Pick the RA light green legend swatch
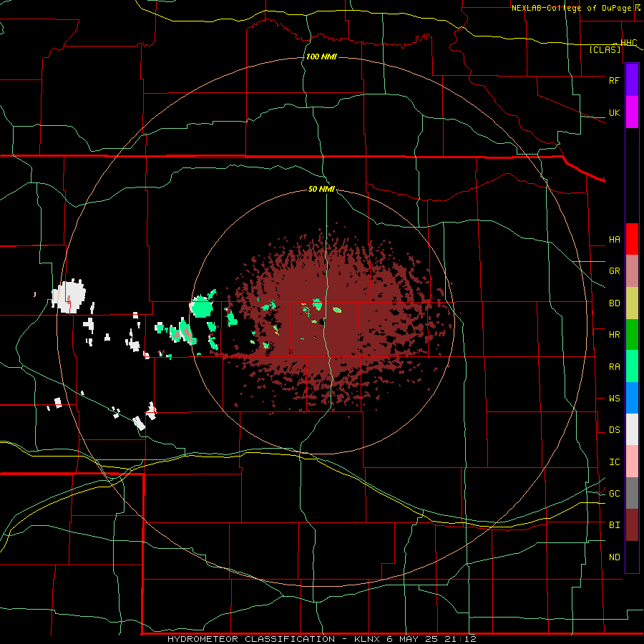Screen dimensions: 644x644 click(632, 366)
